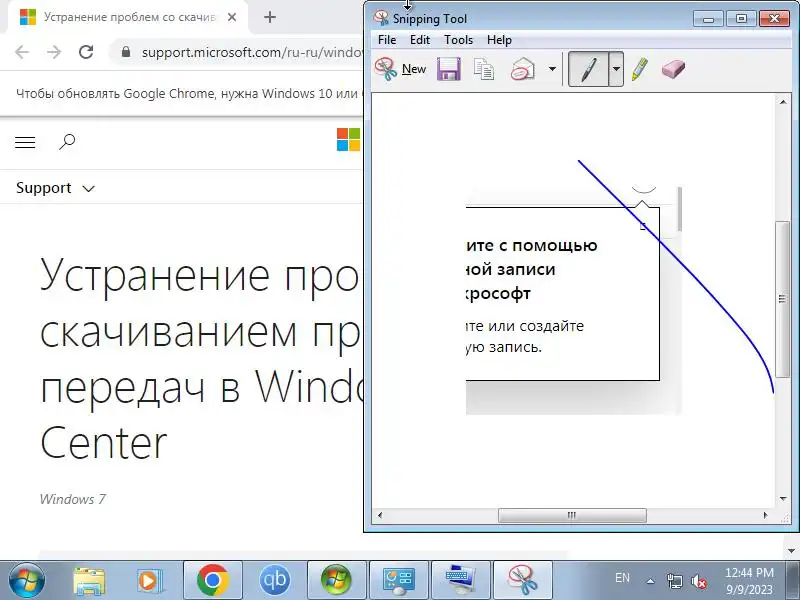This screenshot has height=600, width=800.
Task: Open muted volume tray icon
Action: [698, 581]
